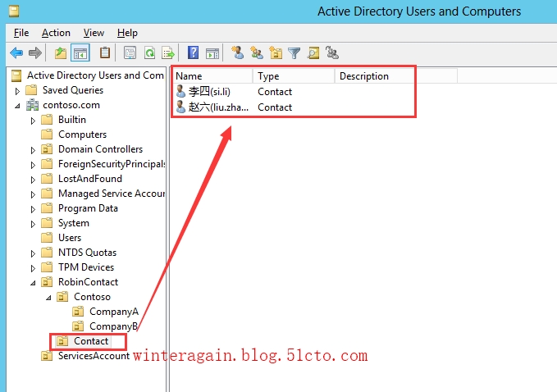Select the 赵六(liu.zha... contact entry
This screenshot has height=392, width=557.
pyautogui.click(x=212, y=107)
